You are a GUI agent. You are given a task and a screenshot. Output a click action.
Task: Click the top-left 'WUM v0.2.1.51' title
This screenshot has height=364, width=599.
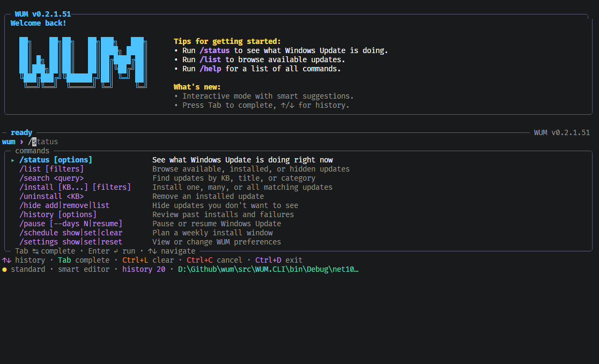[43, 14]
